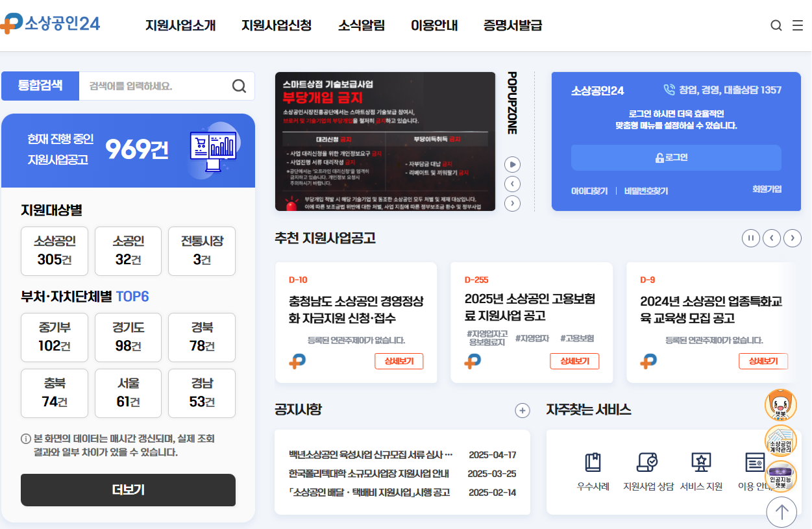This screenshot has height=529, width=812.
Task: Click the 로그인 button
Action: (x=676, y=158)
